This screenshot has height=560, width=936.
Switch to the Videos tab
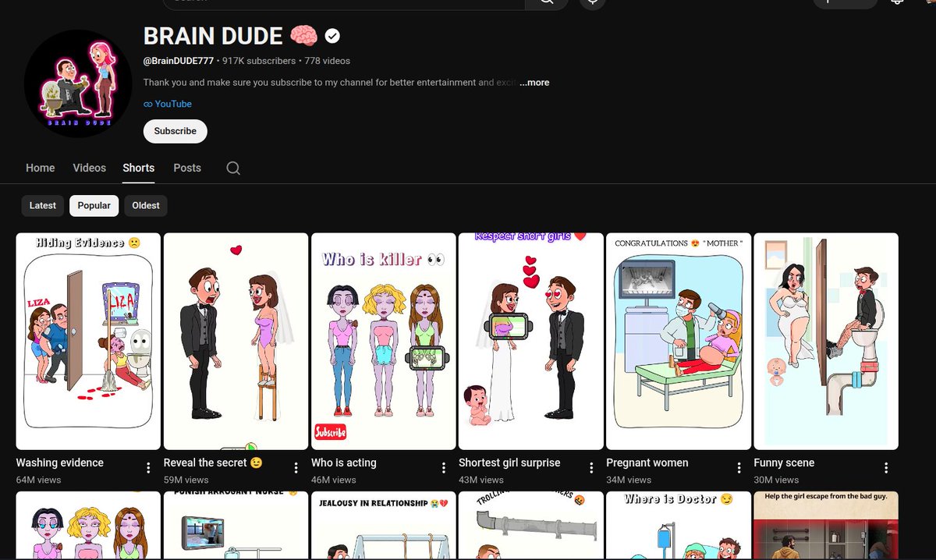pos(90,168)
